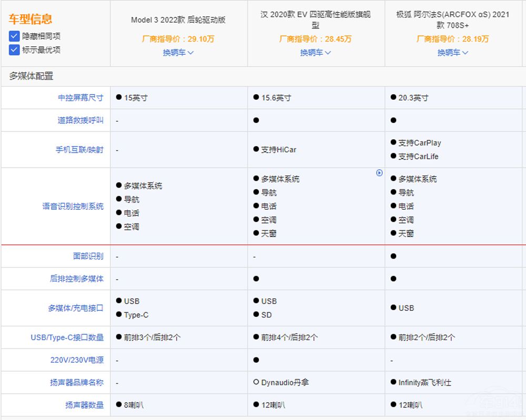Click the USB/Type-C接口数量 row label
526x420 pixels.
(67, 337)
